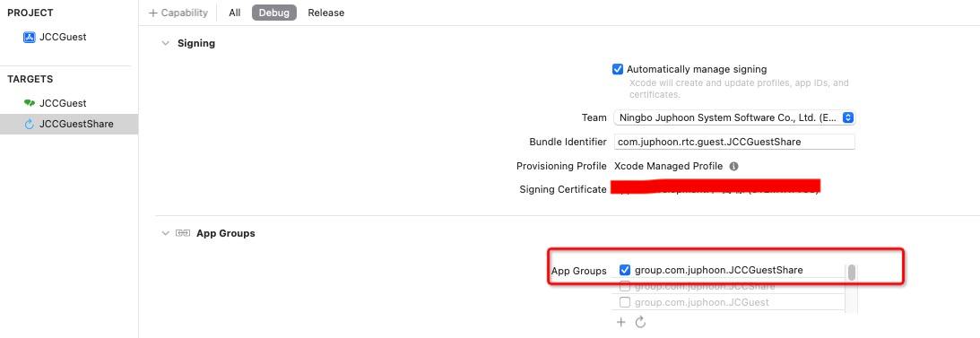Switch to the Debug configuration tab
The height and width of the screenshot is (338, 980).
pos(274,13)
